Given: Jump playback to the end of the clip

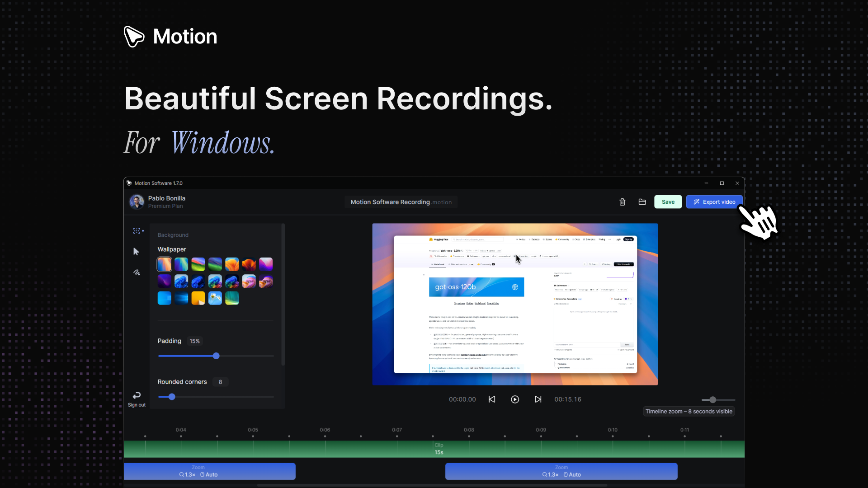Looking at the screenshot, I should [x=538, y=399].
